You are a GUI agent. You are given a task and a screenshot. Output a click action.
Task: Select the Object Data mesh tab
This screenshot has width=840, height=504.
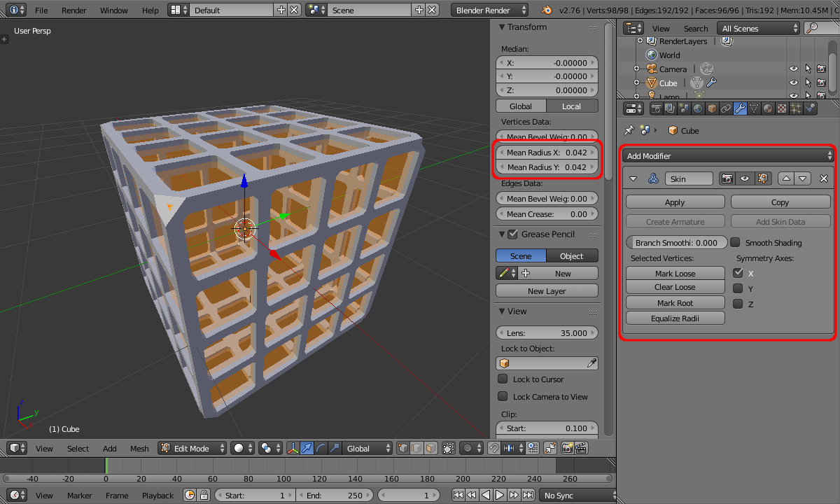pyautogui.click(x=754, y=108)
